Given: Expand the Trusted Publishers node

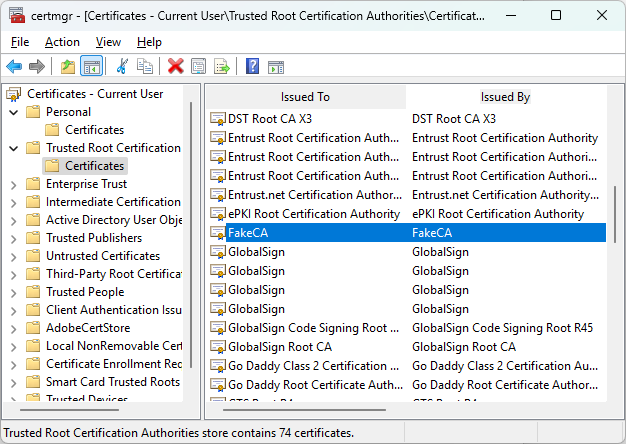Looking at the screenshot, I should point(14,239).
